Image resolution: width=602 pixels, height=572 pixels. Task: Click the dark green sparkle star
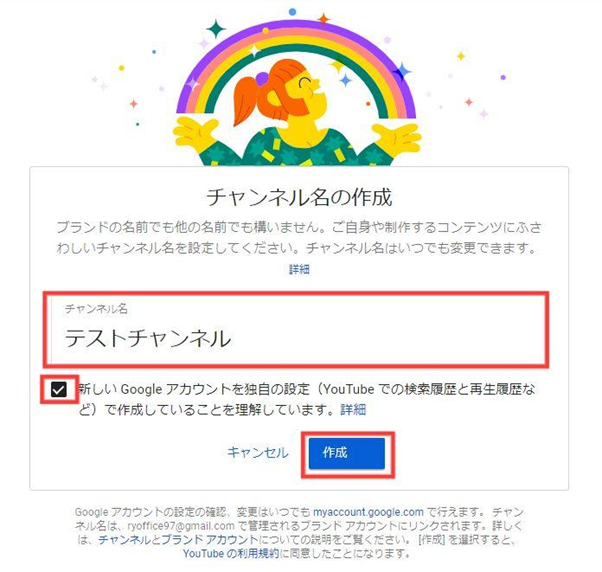[x=215, y=29]
